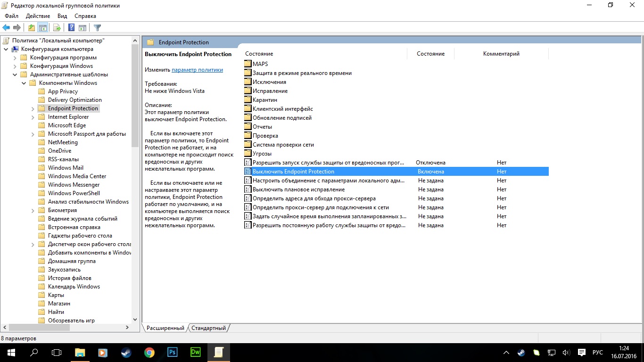Select Windows PowerShell in the tree

(x=74, y=193)
